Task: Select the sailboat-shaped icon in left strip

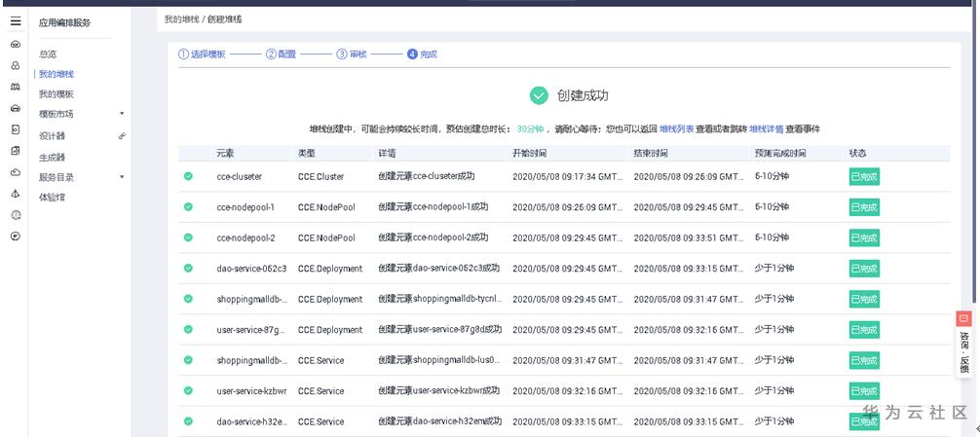Action: click(16, 194)
